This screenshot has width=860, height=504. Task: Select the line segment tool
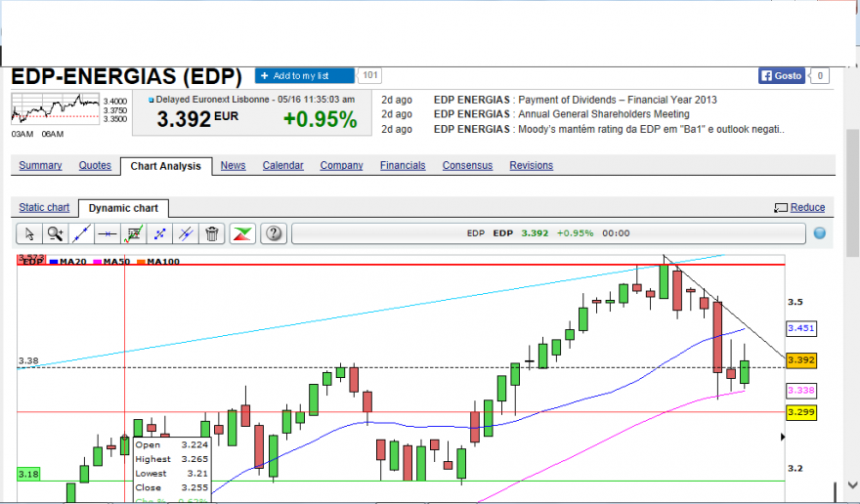click(x=159, y=233)
